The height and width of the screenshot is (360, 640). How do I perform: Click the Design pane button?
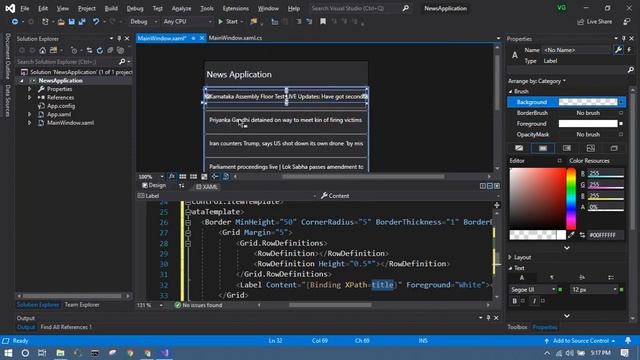pyautogui.click(x=154, y=185)
